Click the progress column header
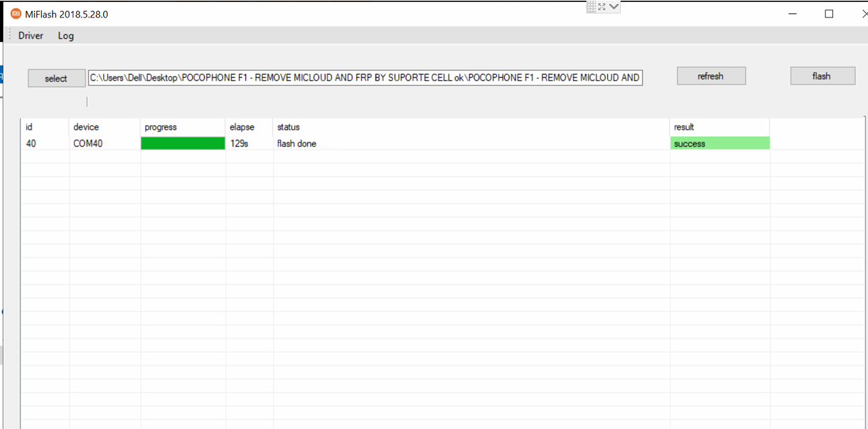The image size is (868, 429). click(183, 127)
